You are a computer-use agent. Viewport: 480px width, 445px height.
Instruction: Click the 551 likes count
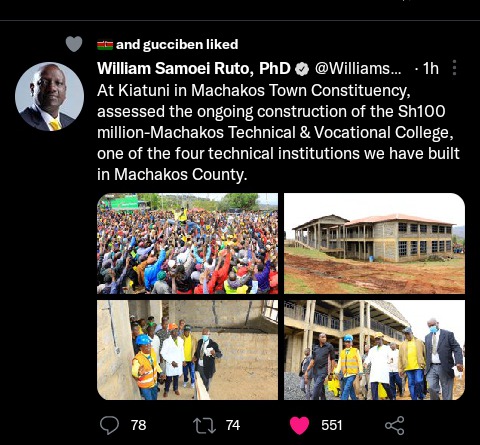[x=332, y=425]
